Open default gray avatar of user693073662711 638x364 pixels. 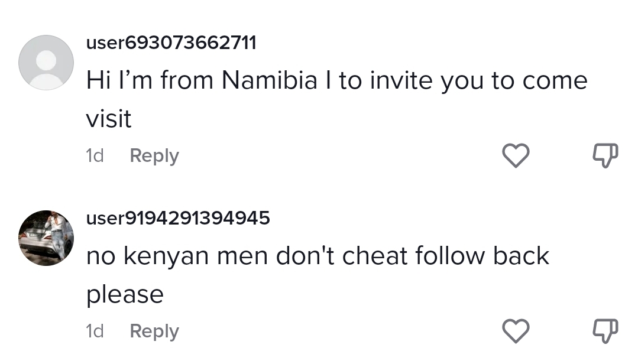pos(46,63)
